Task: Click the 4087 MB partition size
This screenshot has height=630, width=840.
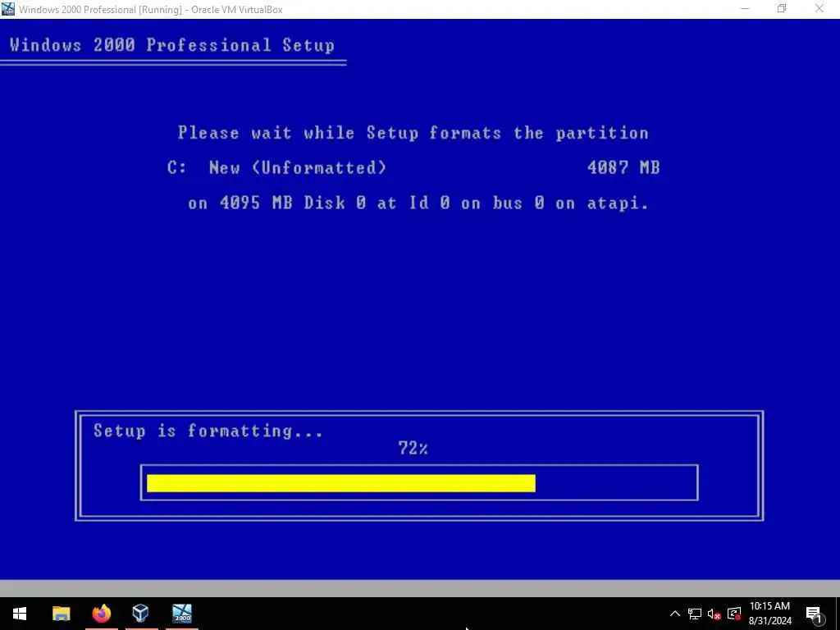Action: [623, 167]
